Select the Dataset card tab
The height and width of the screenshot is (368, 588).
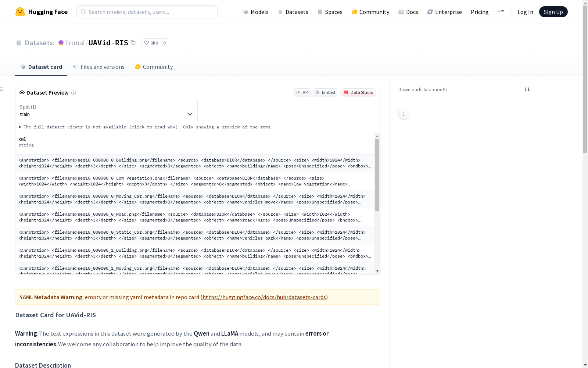(41, 67)
